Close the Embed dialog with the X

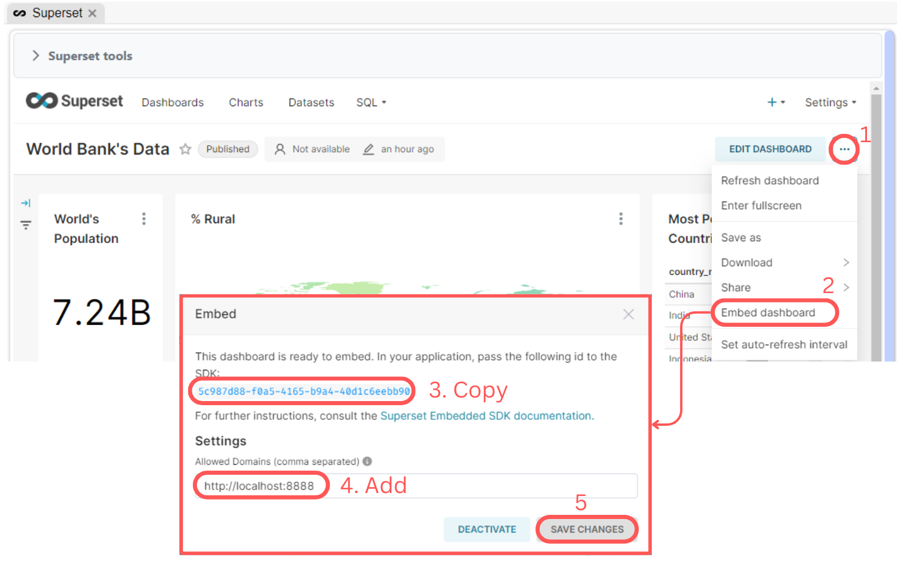click(x=628, y=314)
